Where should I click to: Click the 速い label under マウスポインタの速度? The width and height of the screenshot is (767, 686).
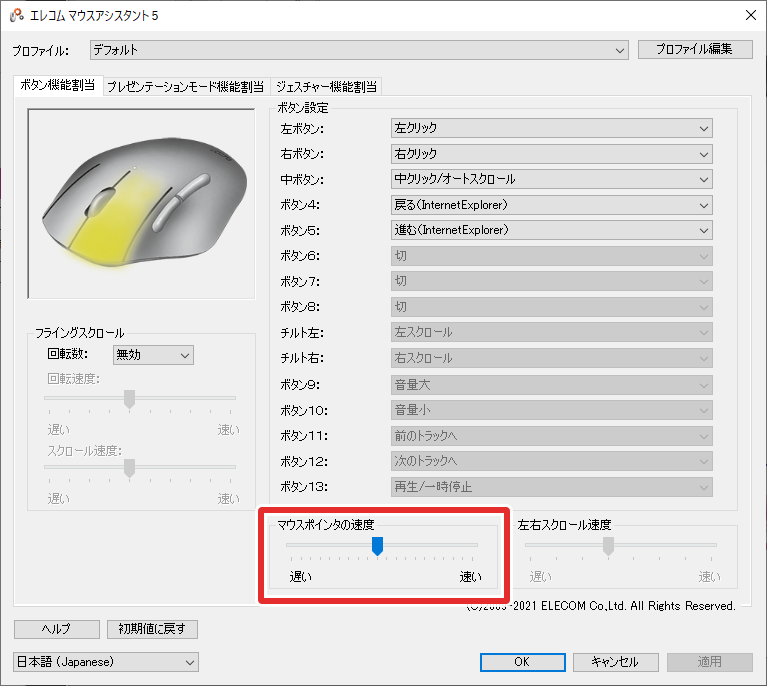coord(470,577)
